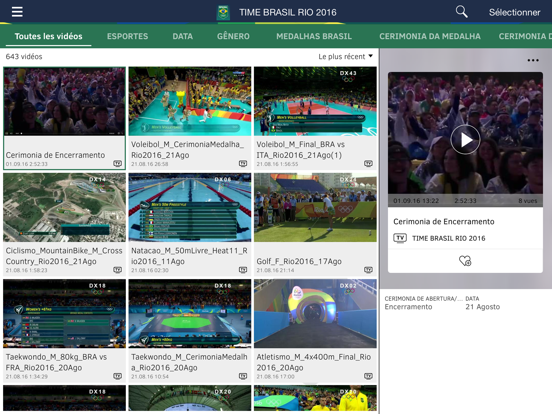The image size is (552, 414).
Task: Open Voleibol_M_Final_BRA vs ITA thumbnail
Action: pyautogui.click(x=315, y=101)
